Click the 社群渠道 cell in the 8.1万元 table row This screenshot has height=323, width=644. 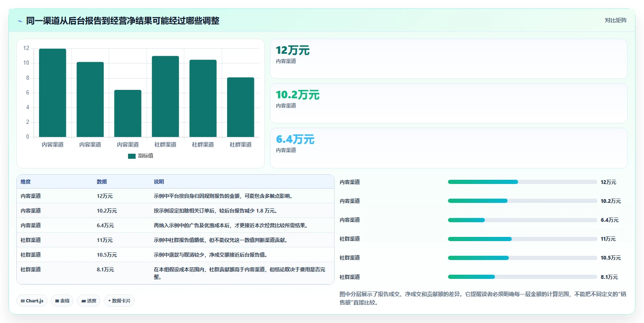tap(31, 269)
